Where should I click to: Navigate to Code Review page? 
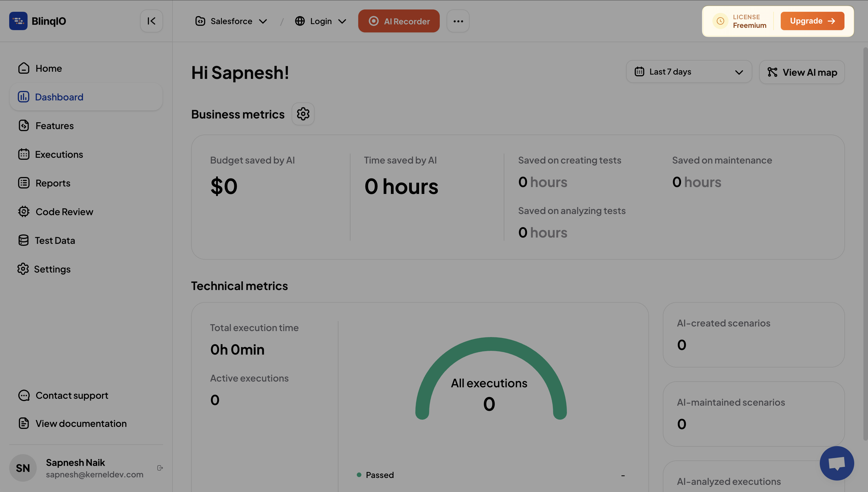point(64,212)
